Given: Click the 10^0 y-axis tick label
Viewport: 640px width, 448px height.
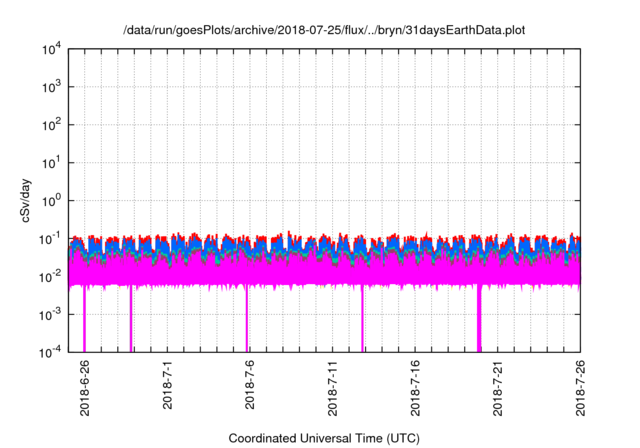Looking at the screenshot, I should pyautogui.click(x=52, y=201).
